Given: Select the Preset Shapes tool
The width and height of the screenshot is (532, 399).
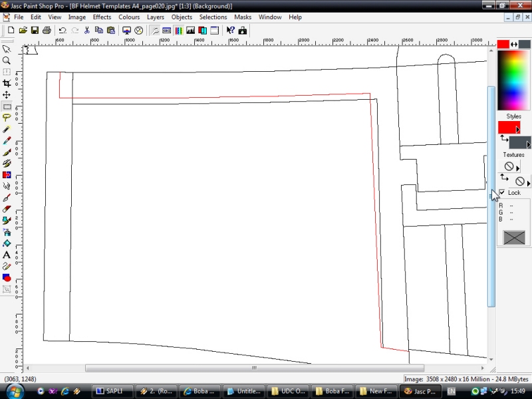Looking at the screenshot, I should pyautogui.click(x=7, y=278).
